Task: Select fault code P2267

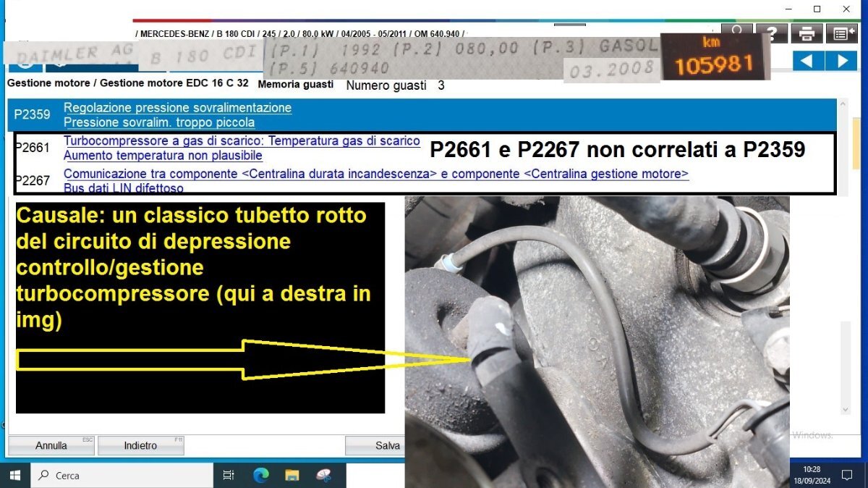Action: [32, 180]
